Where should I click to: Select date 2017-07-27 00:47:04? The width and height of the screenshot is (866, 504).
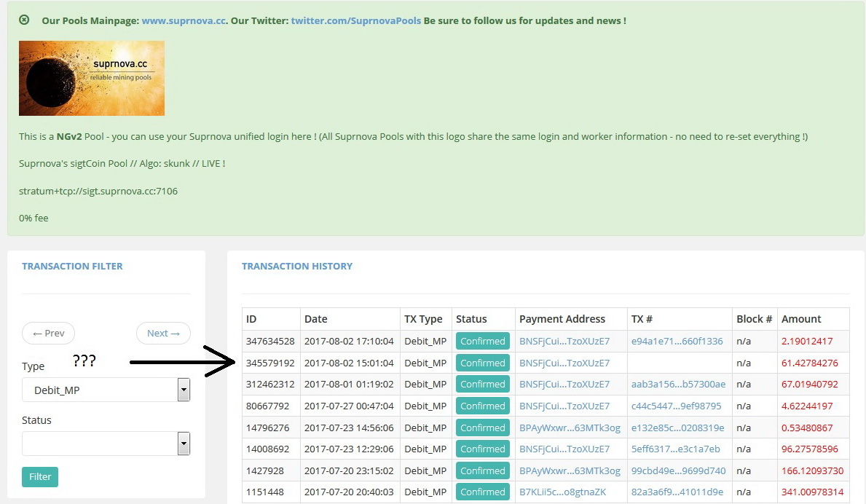349,406
